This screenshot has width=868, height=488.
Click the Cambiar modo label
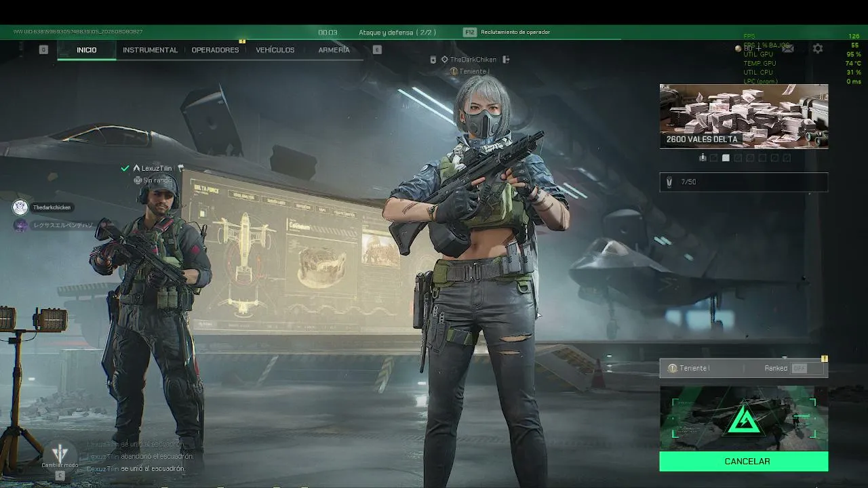coord(60,465)
